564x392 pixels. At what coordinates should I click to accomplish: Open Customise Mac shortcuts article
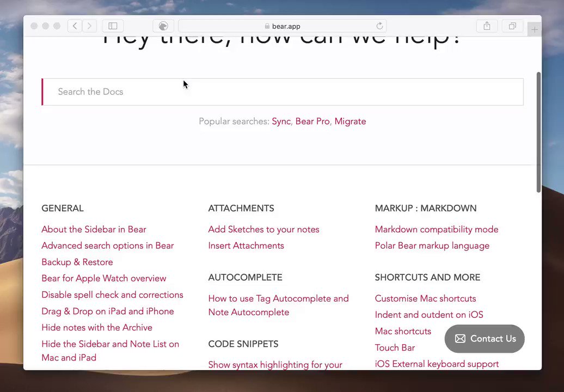pos(425,298)
